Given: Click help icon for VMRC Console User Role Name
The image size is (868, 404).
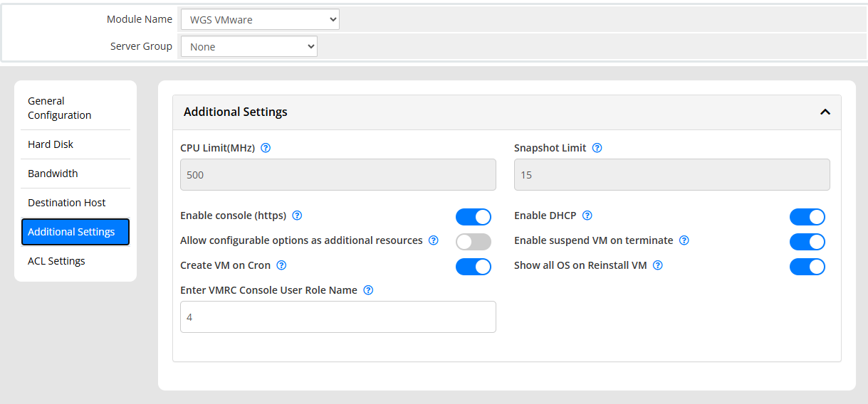Looking at the screenshot, I should pos(369,290).
